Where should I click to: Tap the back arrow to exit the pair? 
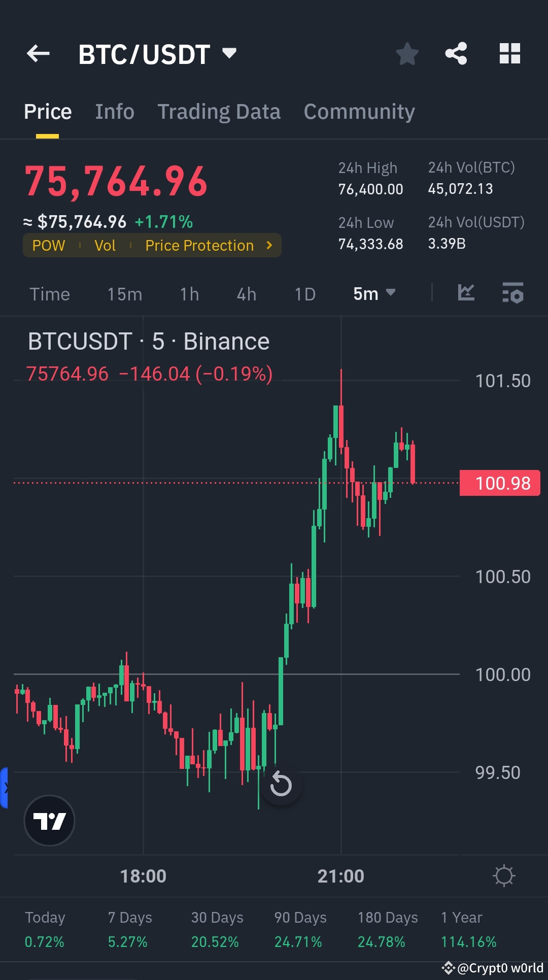(38, 54)
